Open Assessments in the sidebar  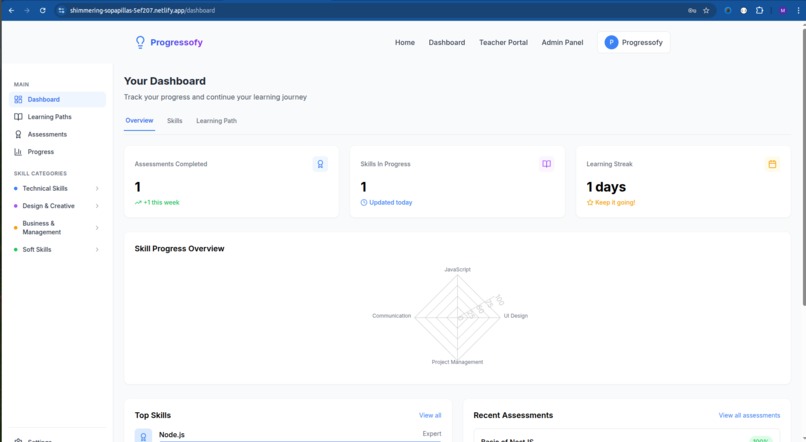57,134
